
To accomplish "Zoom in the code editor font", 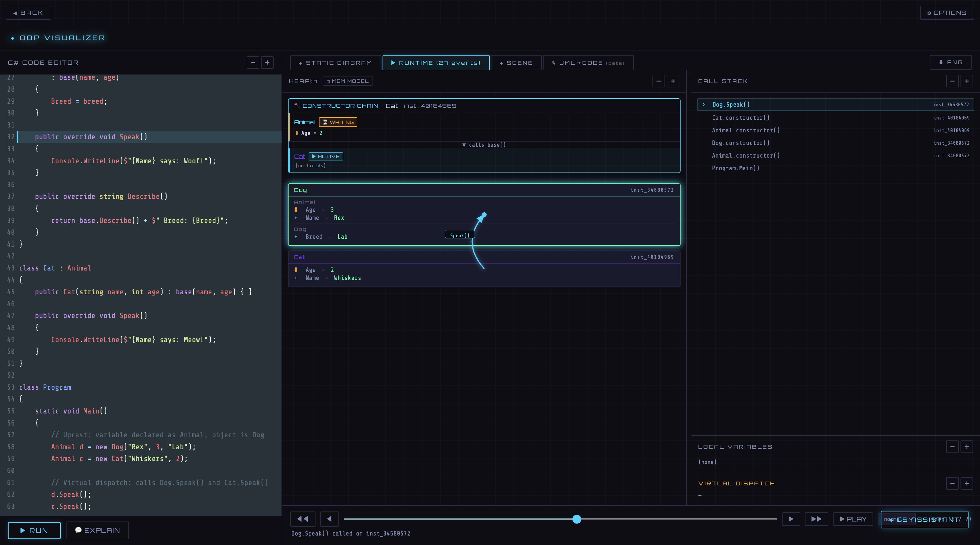I will 267,62.
